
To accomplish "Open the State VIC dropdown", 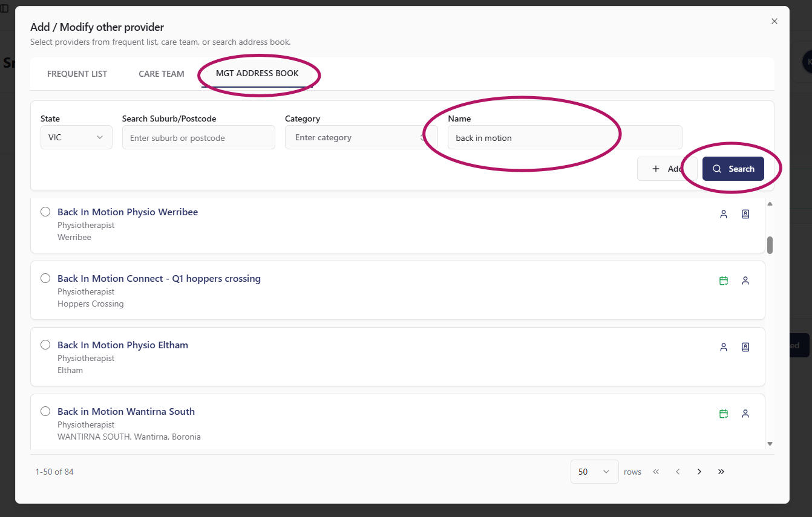I will (x=76, y=137).
